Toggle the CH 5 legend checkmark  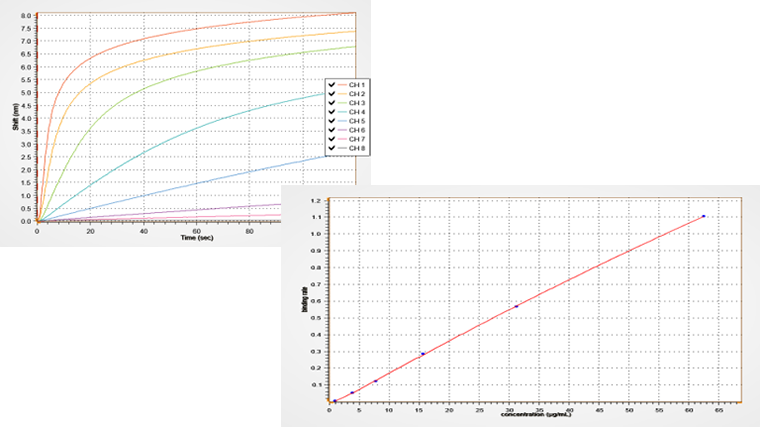click(x=331, y=120)
